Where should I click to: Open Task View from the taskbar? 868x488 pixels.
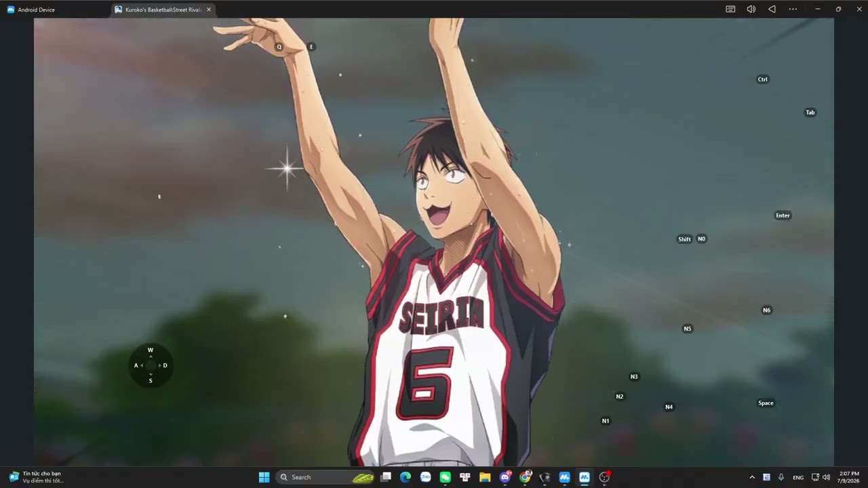(x=386, y=477)
